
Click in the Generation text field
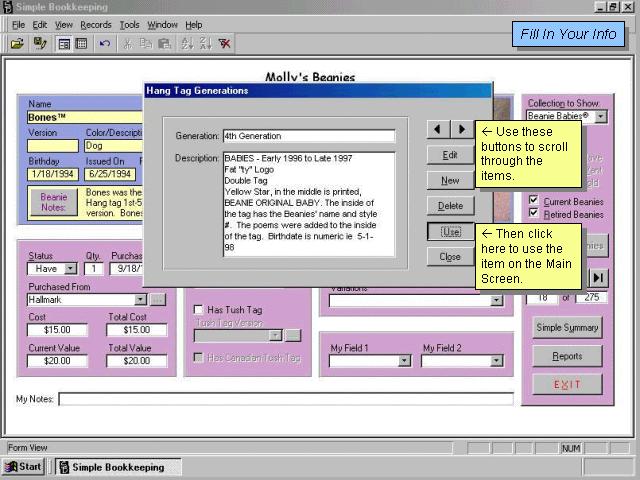[308, 136]
